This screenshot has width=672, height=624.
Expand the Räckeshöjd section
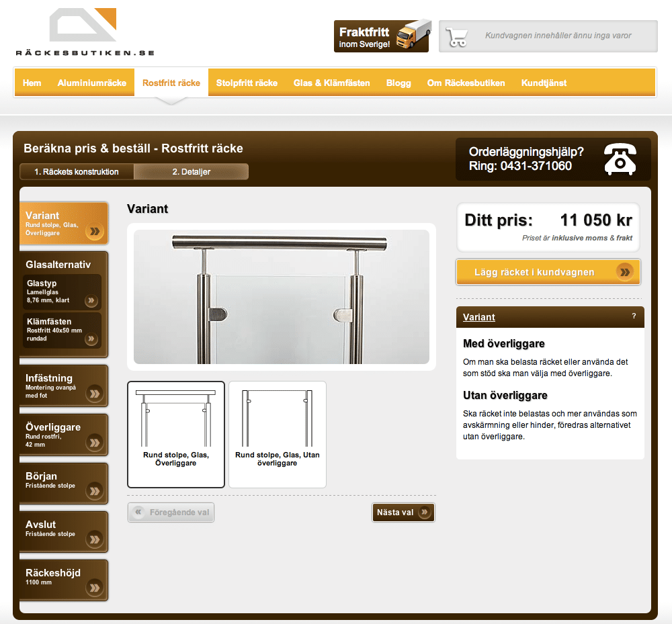click(x=64, y=580)
